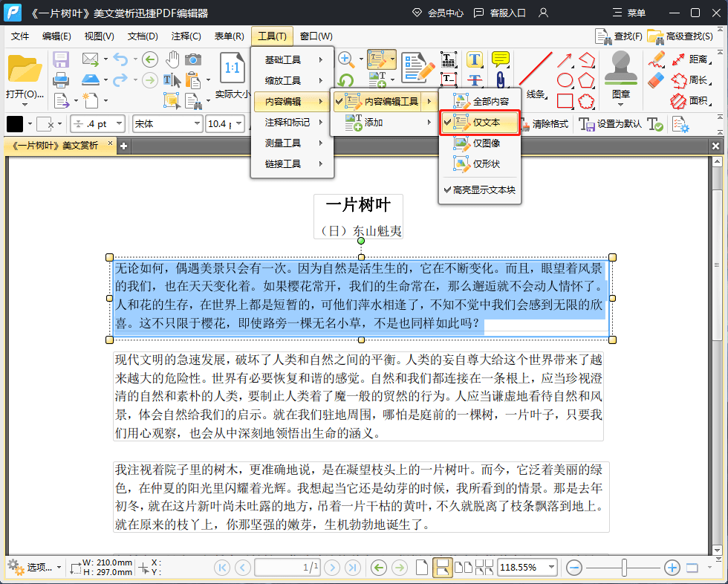The width and height of the screenshot is (728, 584).
Task: Expand the 缩放工具 submenu
Action: click(x=293, y=81)
